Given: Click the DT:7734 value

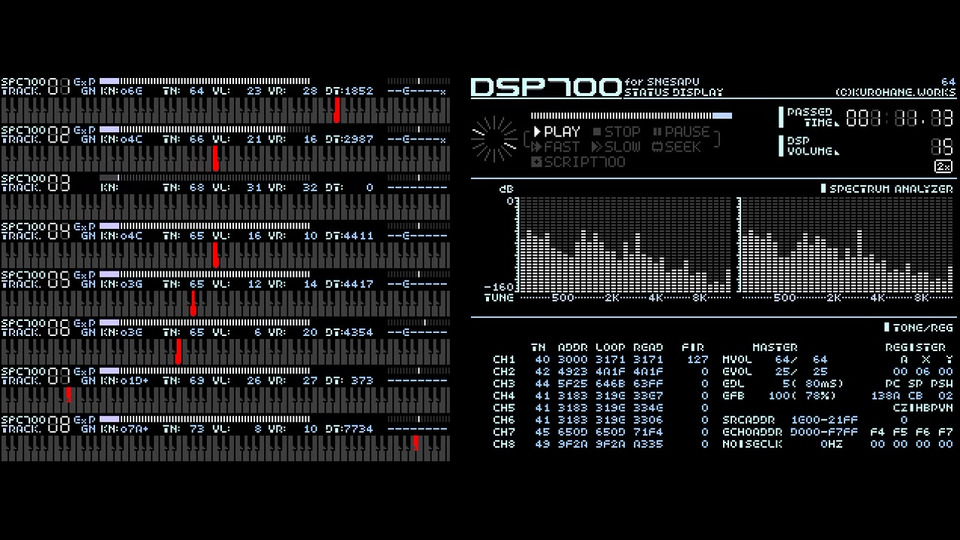Looking at the screenshot, I should [349, 429].
